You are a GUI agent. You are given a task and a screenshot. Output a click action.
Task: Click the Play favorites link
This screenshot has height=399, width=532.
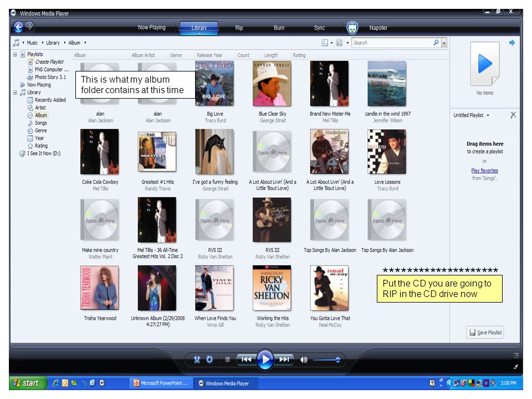pyautogui.click(x=484, y=171)
